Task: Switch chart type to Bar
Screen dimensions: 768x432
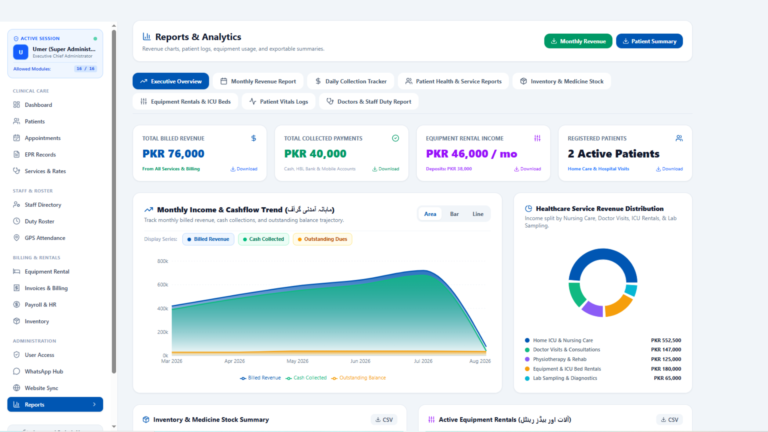Action: 454,214
